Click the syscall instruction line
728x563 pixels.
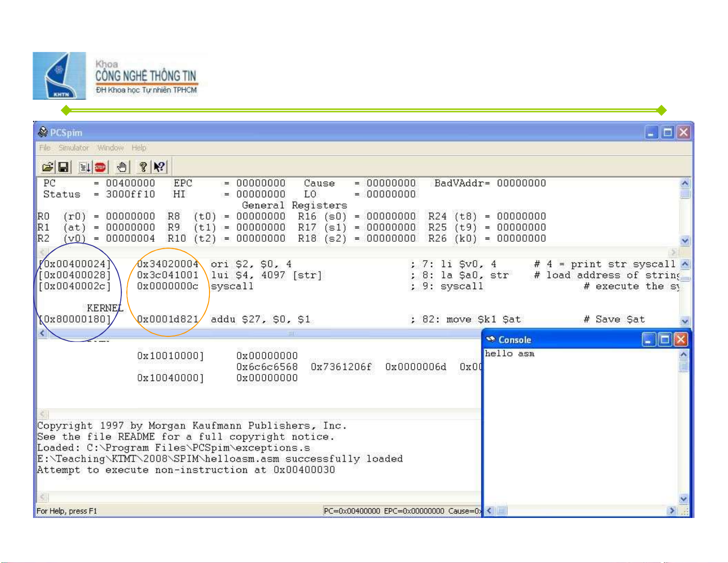point(232,286)
